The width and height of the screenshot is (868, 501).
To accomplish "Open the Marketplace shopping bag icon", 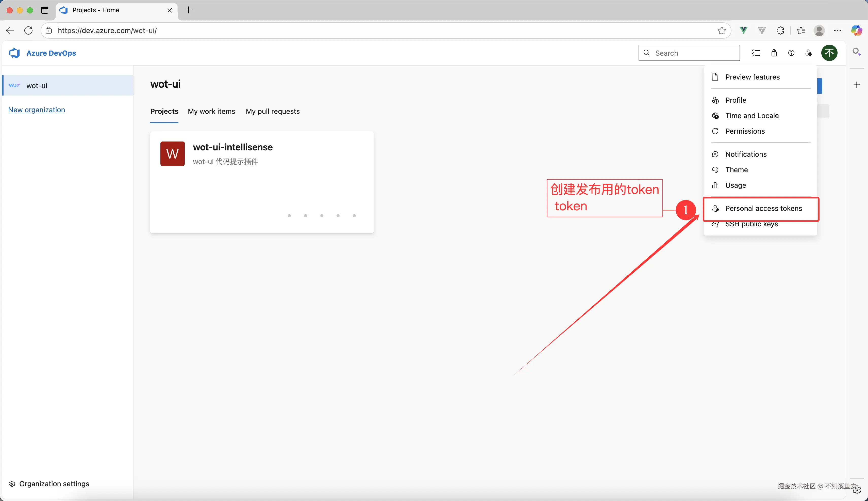I will point(774,53).
